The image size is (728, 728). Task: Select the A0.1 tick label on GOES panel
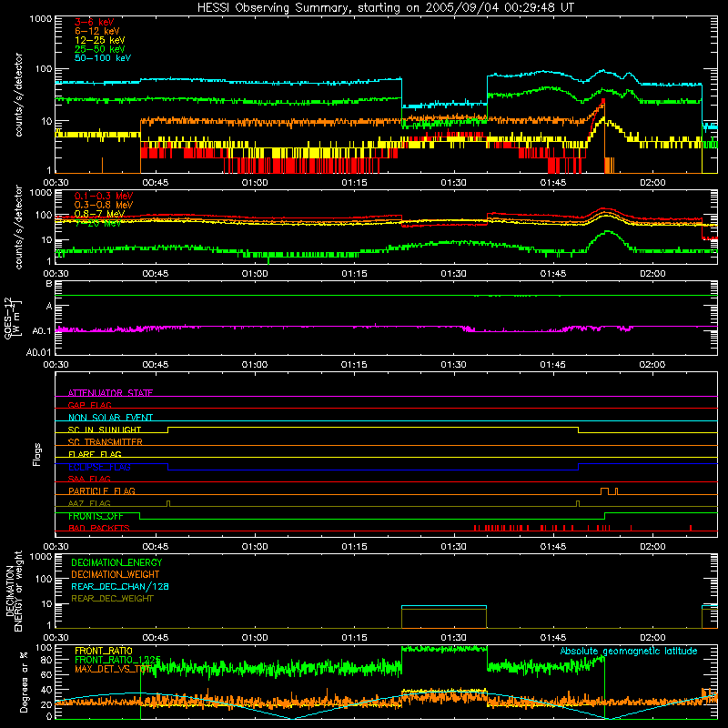(x=42, y=331)
